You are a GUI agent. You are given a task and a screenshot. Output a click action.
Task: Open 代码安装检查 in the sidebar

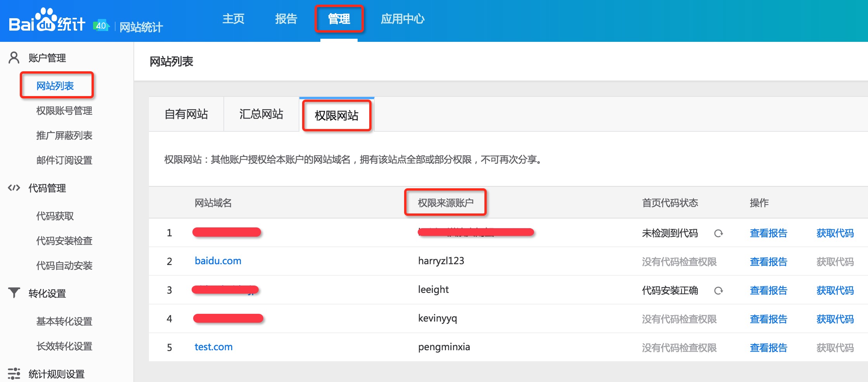[x=64, y=241]
